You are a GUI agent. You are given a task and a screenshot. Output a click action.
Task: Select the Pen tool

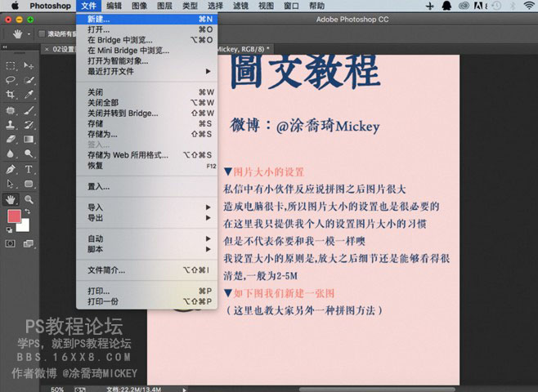(x=11, y=169)
